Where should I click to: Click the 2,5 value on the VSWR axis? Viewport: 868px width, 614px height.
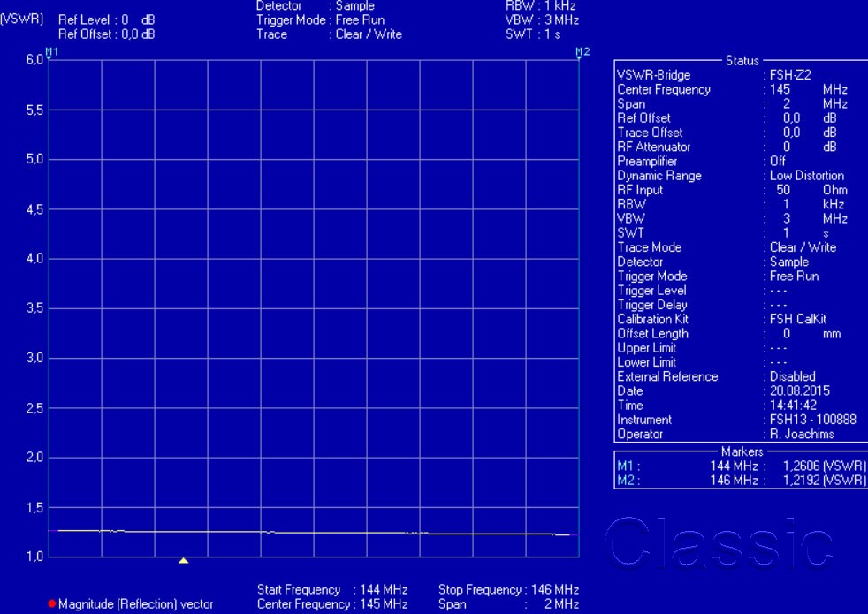pyautogui.click(x=34, y=408)
